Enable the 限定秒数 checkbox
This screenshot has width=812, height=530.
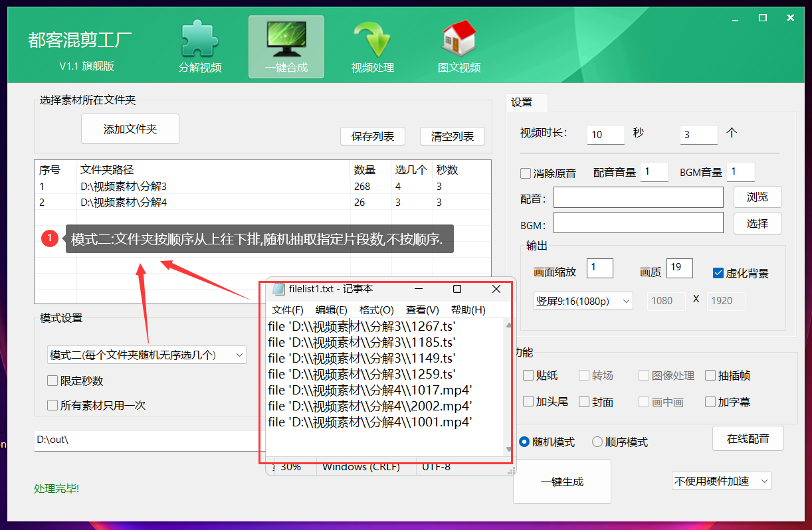coord(52,381)
